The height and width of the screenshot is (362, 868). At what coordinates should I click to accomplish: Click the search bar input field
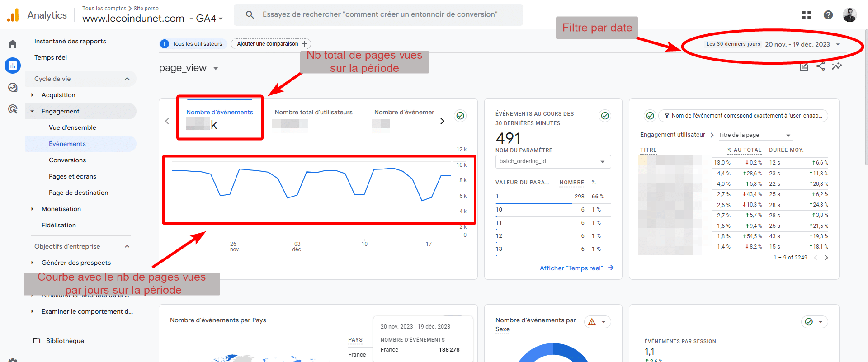point(380,14)
